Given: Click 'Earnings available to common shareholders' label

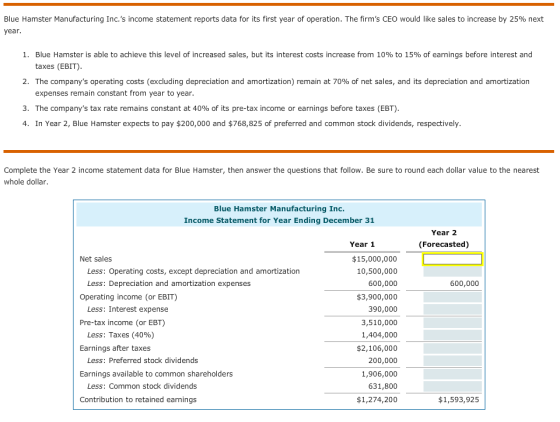Looking at the screenshot, I should (156, 374).
